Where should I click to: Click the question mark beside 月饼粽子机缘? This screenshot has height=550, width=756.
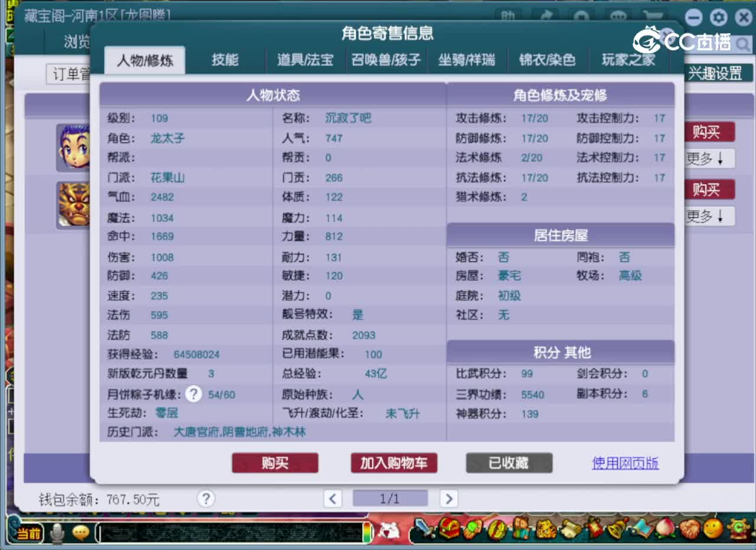click(x=193, y=394)
